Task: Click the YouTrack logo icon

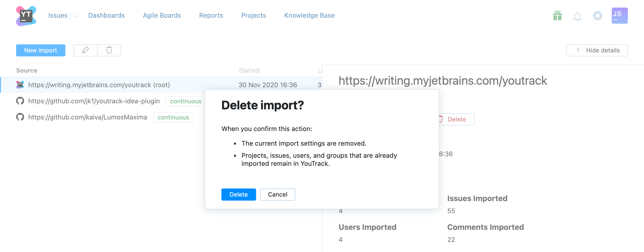Action: (x=26, y=16)
